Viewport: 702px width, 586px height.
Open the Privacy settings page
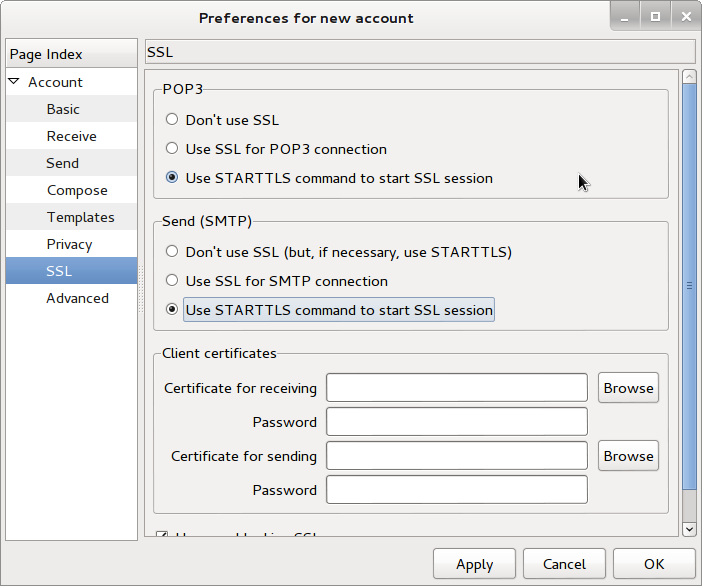coord(69,244)
